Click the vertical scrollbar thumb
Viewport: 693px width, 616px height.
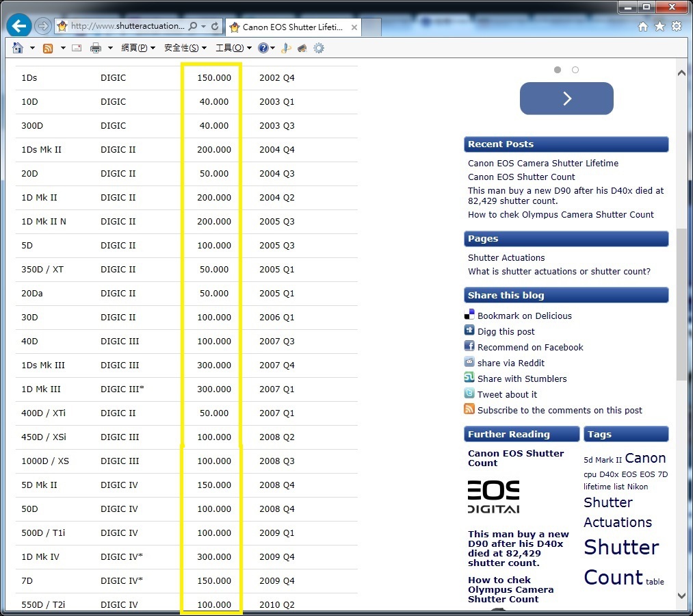tap(681, 305)
